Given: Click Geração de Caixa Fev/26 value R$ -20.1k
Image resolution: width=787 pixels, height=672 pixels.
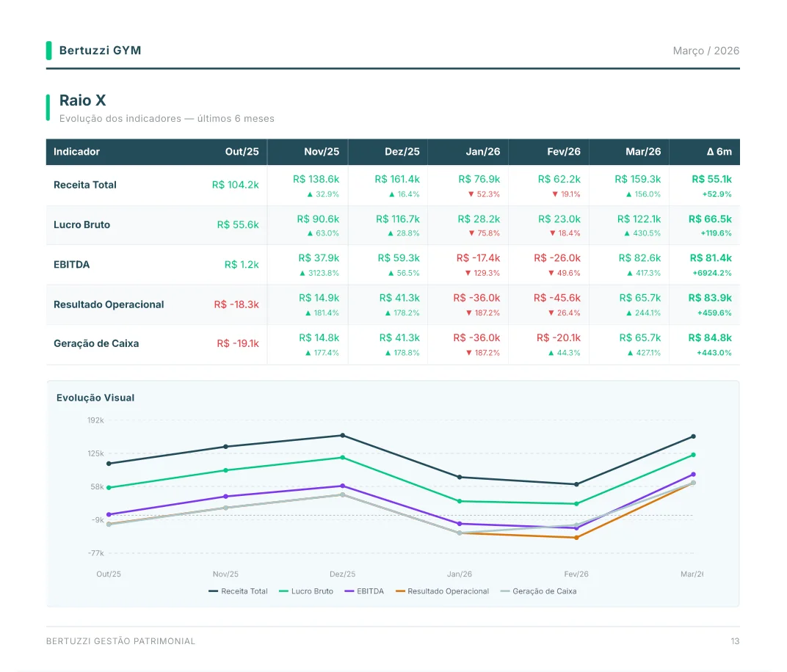Looking at the screenshot, I should pyautogui.click(x=559, y=338).
